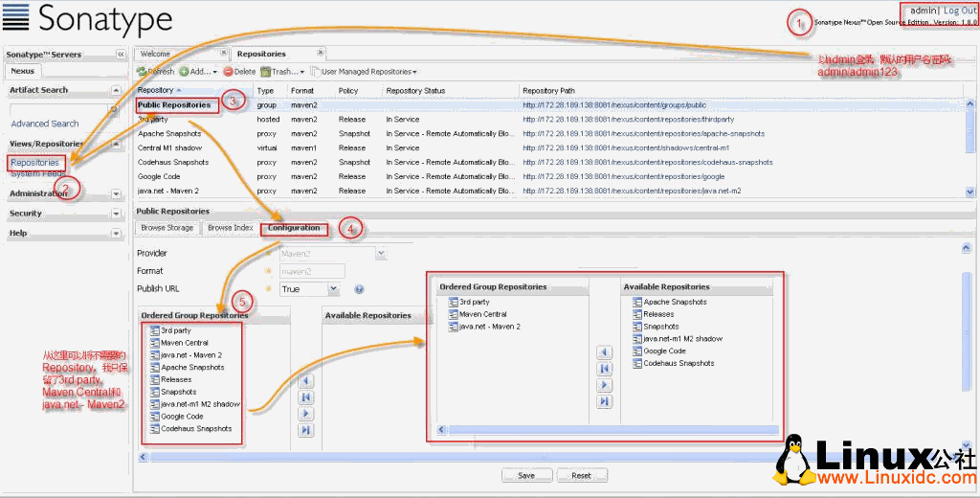Click the configuration panel's scroll-up arrow
The width and height of the screenshot is (980, 498).
(x=967, y=248)
